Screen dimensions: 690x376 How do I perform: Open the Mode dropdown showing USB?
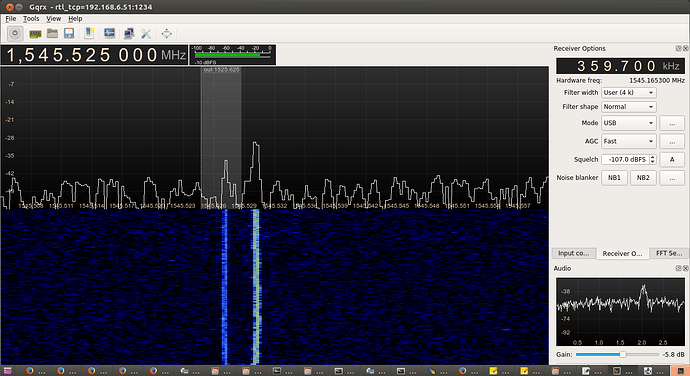(x=629, y=123)
